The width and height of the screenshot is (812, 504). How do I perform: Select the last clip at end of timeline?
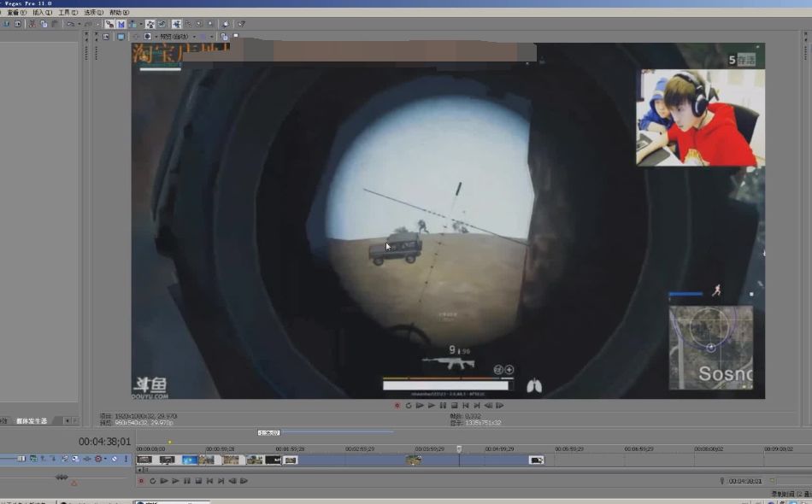coord(537,460)
